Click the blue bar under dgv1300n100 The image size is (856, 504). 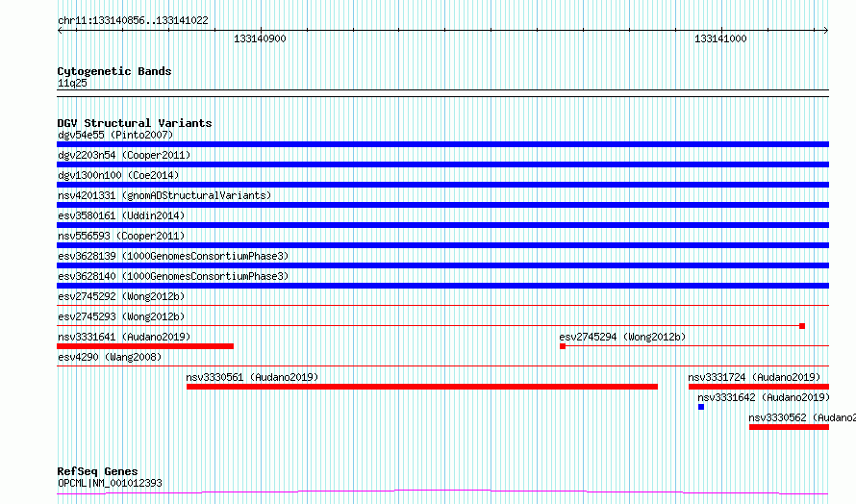[x=442, y=185]
